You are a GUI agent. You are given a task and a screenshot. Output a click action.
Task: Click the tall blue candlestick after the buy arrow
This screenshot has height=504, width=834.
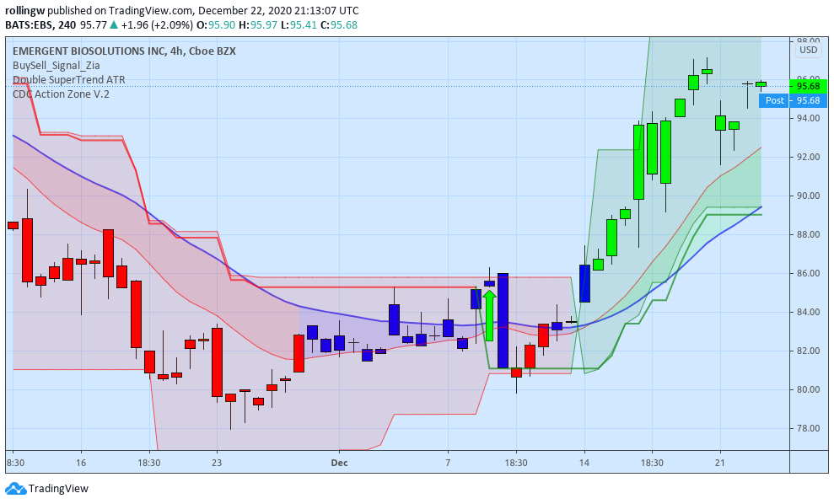pyautogui.click(x=503, y=320)
